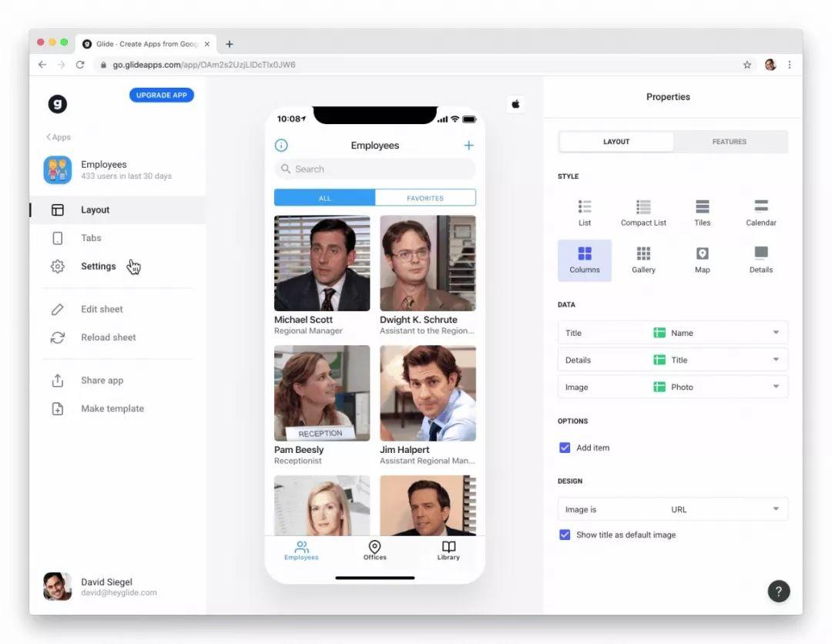Open the Employees bottom tab in preview
832x644 pixels.
[301, 550]
